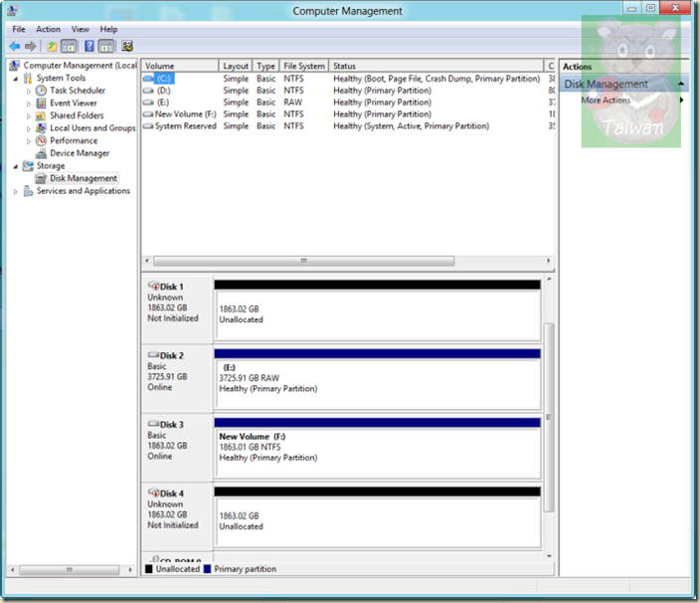Select Disk 3 New Volume (F:) partition
700x603 pixels.
[378, 453]
